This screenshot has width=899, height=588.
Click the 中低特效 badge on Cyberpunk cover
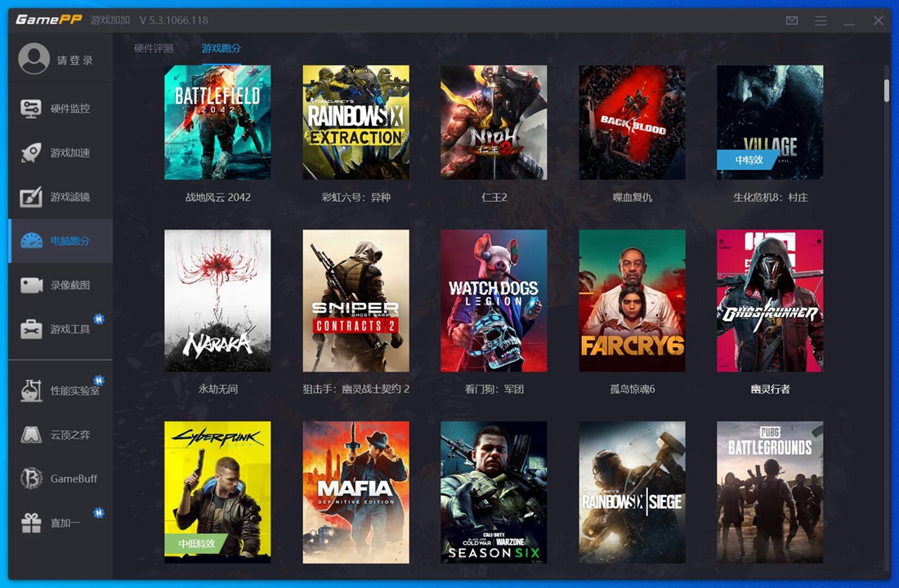click(x=197, y=543)
